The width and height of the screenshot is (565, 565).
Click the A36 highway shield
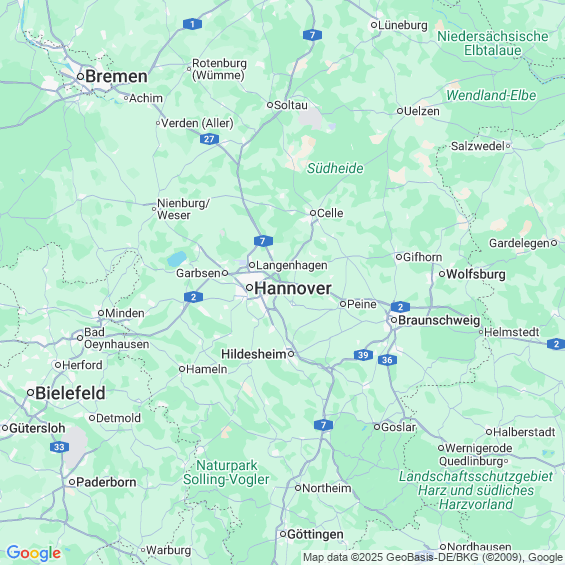(387, 360)
